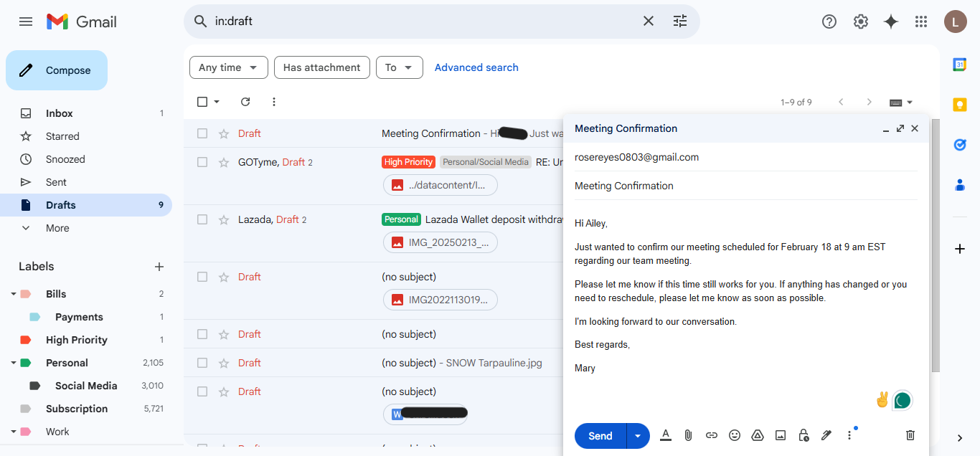Viewport: 980px width, 456px height.
Task: Open Contacts side panel icon
Action: pyautogui.click(x=960, y=185)
